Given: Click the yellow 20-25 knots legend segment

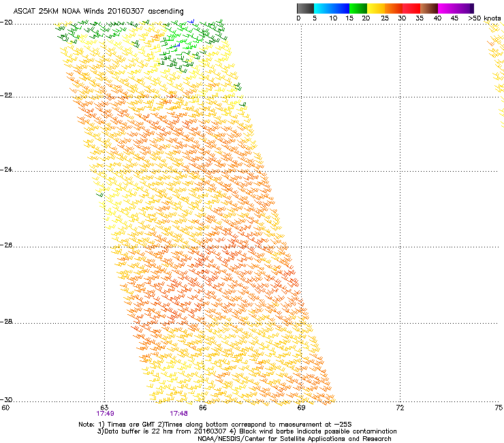Looking at the screenshot, I should pyautogui.click(x=376, y=8).
